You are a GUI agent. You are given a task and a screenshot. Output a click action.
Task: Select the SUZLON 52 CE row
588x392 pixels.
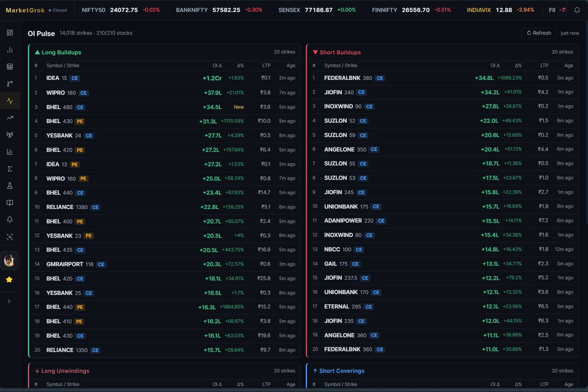pyautogui.click(x=442, y=121)
